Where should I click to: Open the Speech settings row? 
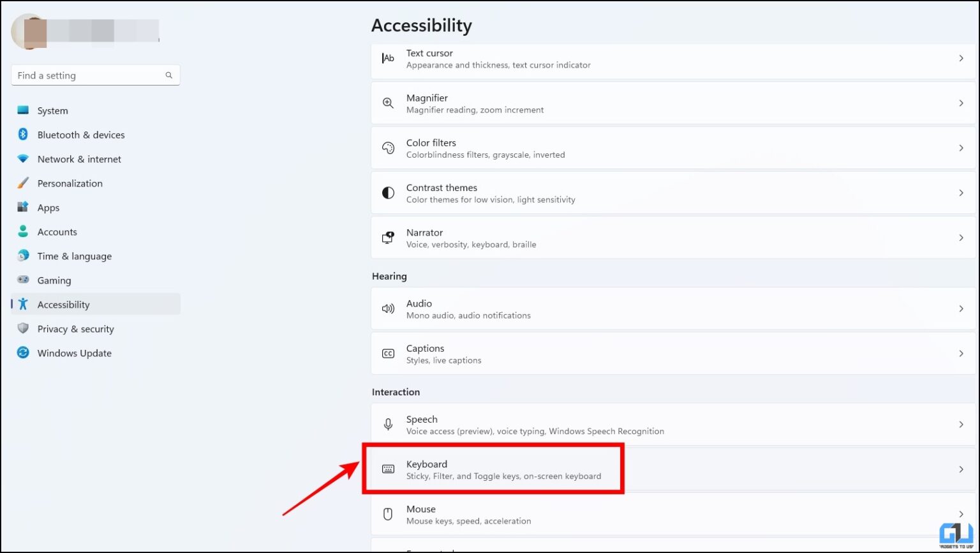pyautogui.click(x=574, y=424)
